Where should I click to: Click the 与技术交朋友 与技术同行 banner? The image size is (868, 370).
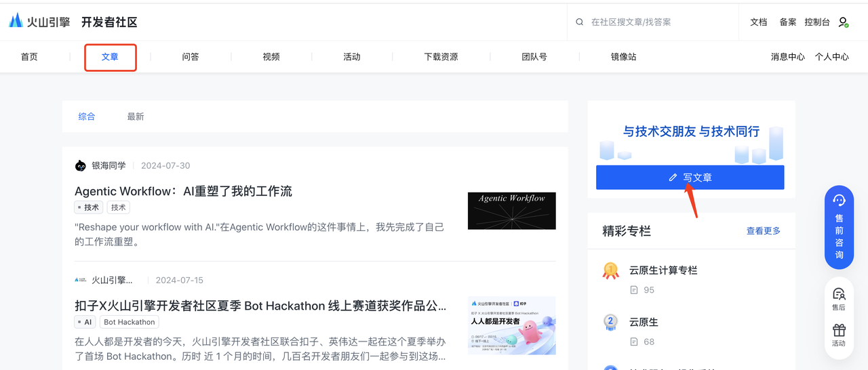coord(691,131)
